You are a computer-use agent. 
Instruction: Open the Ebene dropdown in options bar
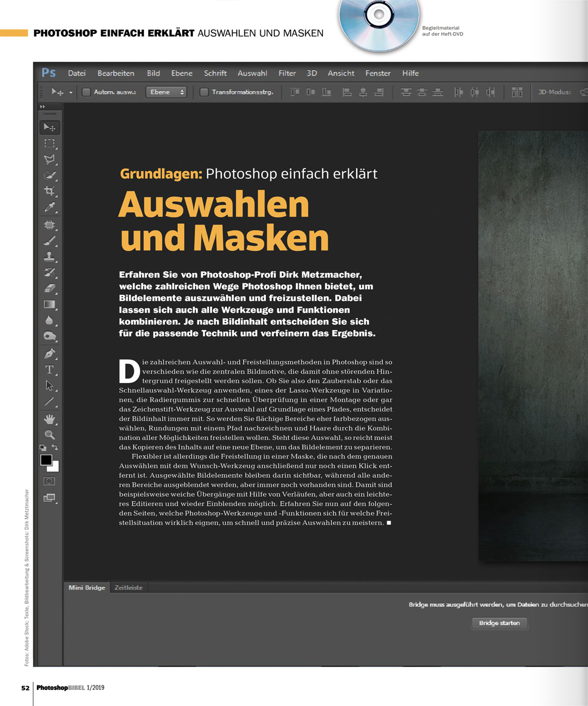(x=166, y=92)
